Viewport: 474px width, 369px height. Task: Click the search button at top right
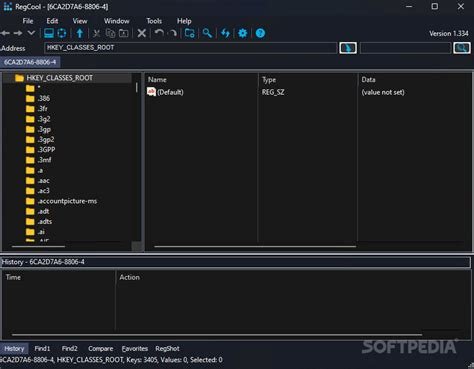tap(462, 48)
